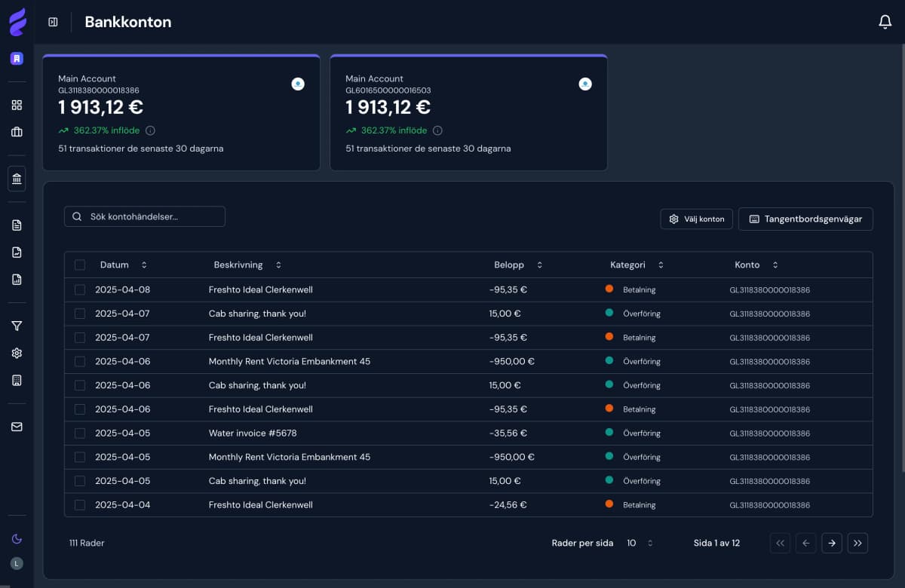Sort transactions by the Datum column
The image size is (905, 588).
(143, 265)
